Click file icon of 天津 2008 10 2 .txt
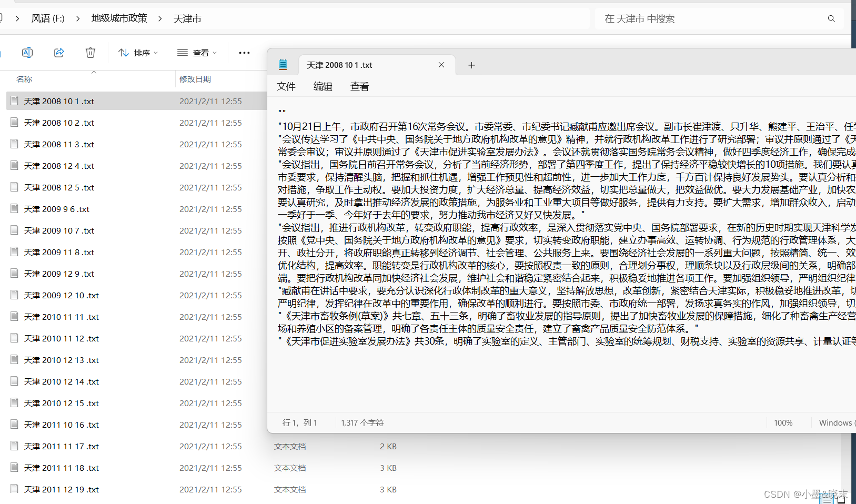This screenshot has height=504, width=856. (x=15, y=122)
